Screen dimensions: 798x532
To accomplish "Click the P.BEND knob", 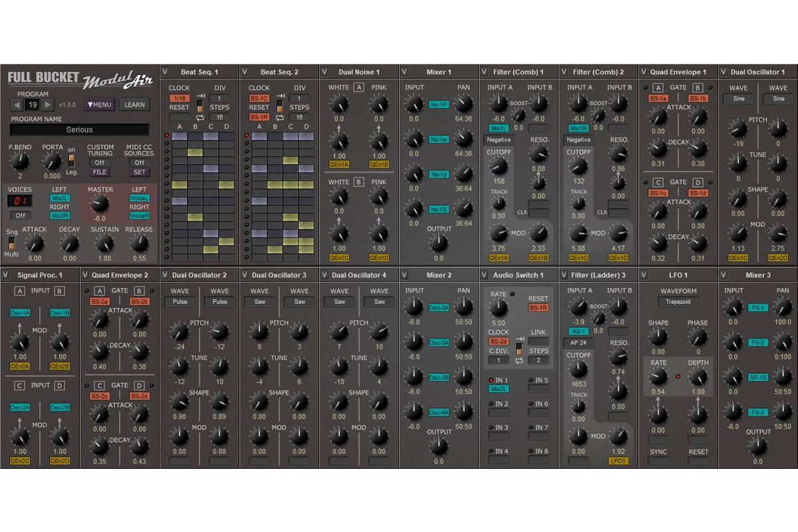I will (20, 161).
